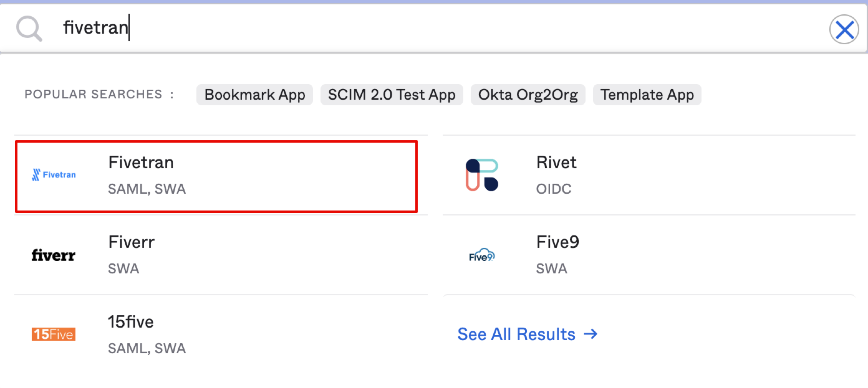868x388 pixels.
Task: Click the Rivet logo icon
Action: click(x=482, y=175)
